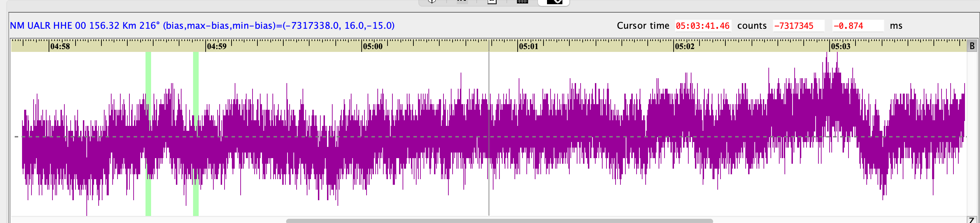
Task: Click the 05:01 label on time ruler
Action: pos(528,47)
